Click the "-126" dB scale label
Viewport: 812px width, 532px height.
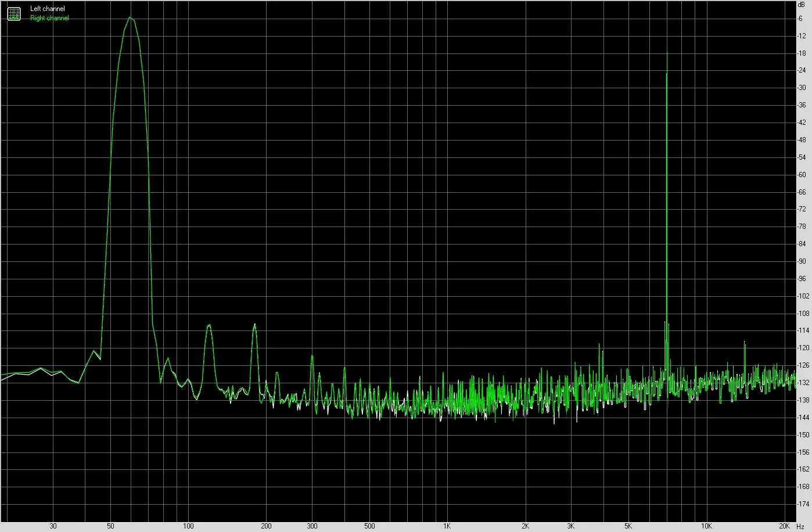[x=803, y=365]
